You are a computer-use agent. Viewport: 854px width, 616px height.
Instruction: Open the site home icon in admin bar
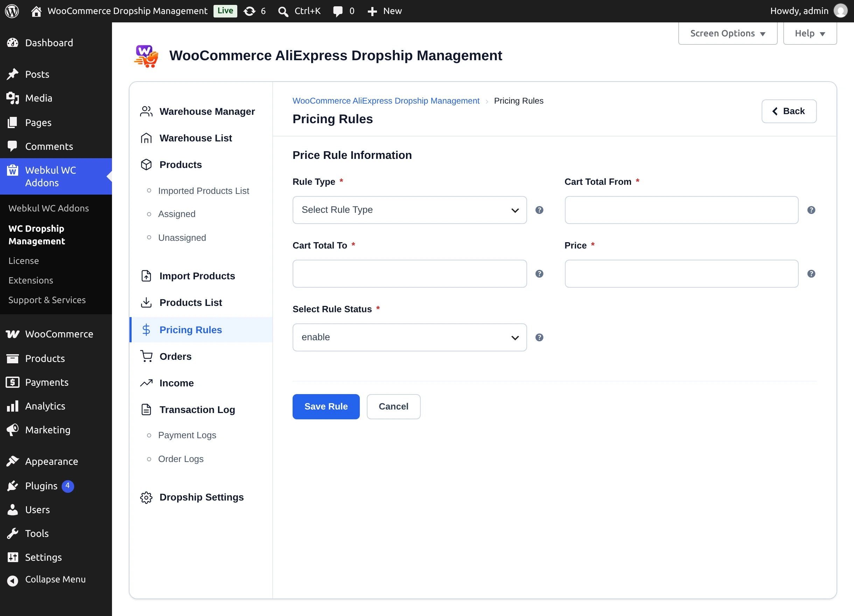point(36,11)
